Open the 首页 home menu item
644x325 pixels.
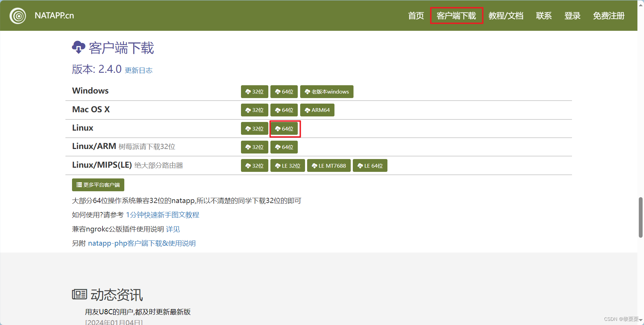coord(416,16)
